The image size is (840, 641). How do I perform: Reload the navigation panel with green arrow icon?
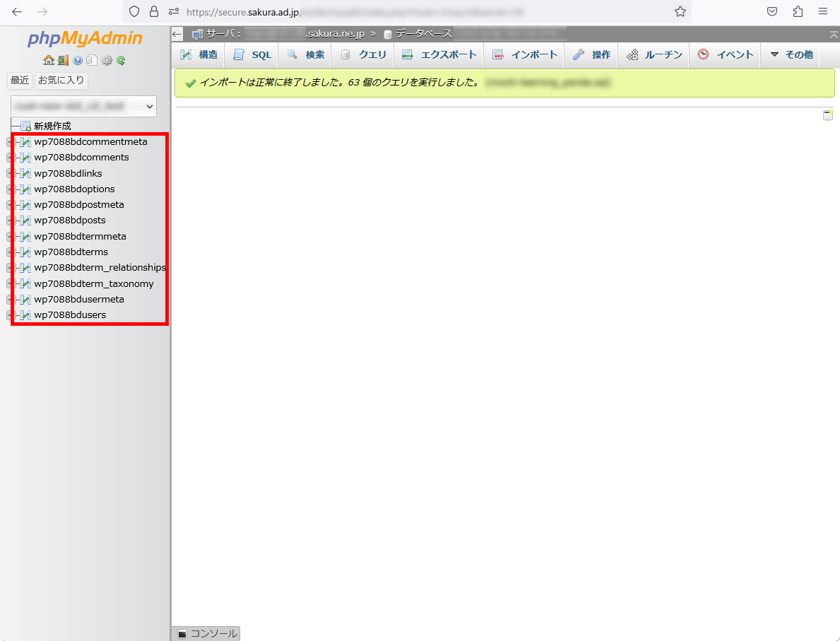coord(121,60)
